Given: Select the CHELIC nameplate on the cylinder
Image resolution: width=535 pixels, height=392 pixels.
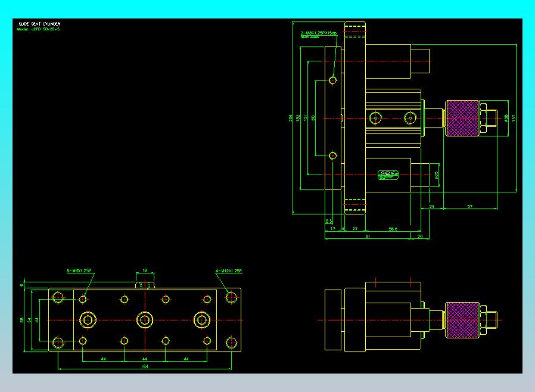Looking at the screenshot, I should tap(388, 175).
